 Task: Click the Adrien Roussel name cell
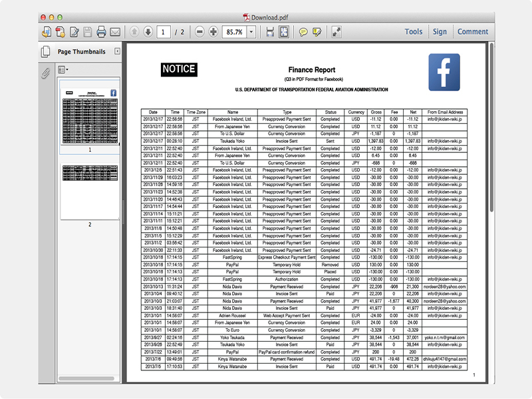point(232,315)
